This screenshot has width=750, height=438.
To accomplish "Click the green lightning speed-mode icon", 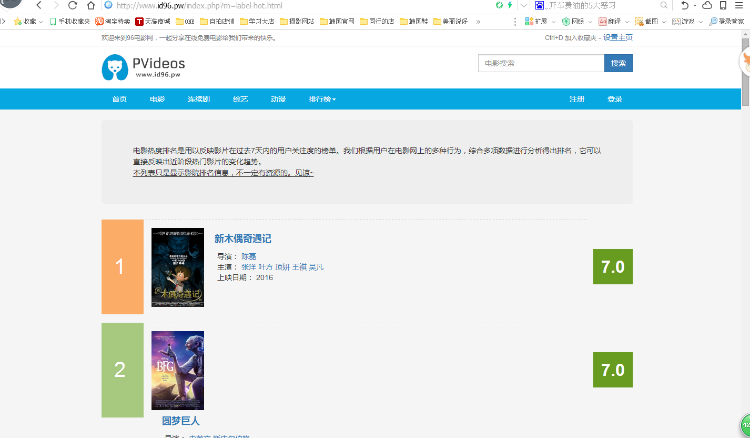I will [x=510, y=5].
